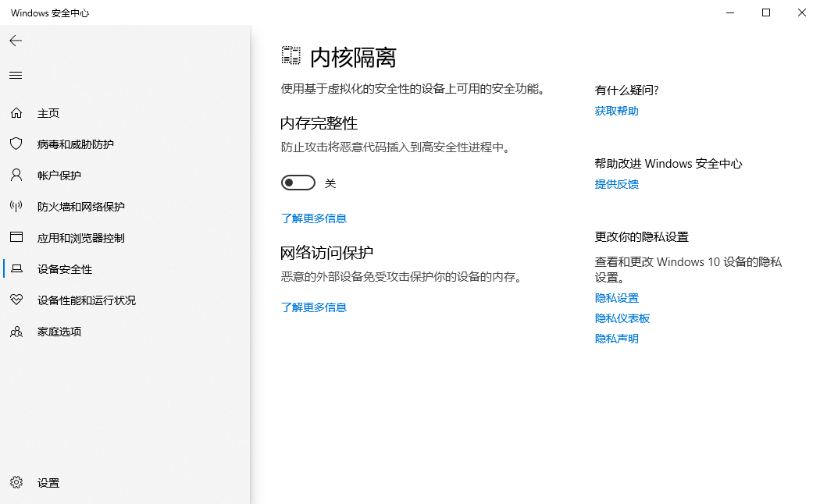
Task: Open 隐私声明 at the bottom right
Action: pyautogui.click(x=617, y=338)
